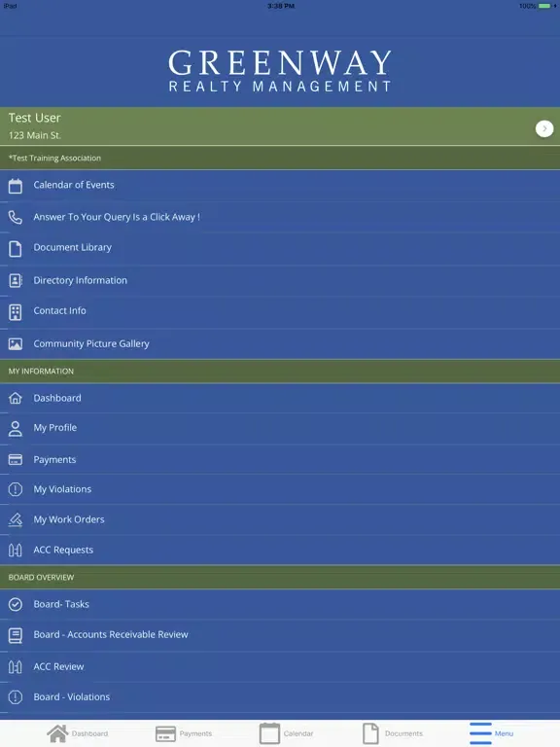Click the exclamation icon beside My Violations

(x=16, y=489)
